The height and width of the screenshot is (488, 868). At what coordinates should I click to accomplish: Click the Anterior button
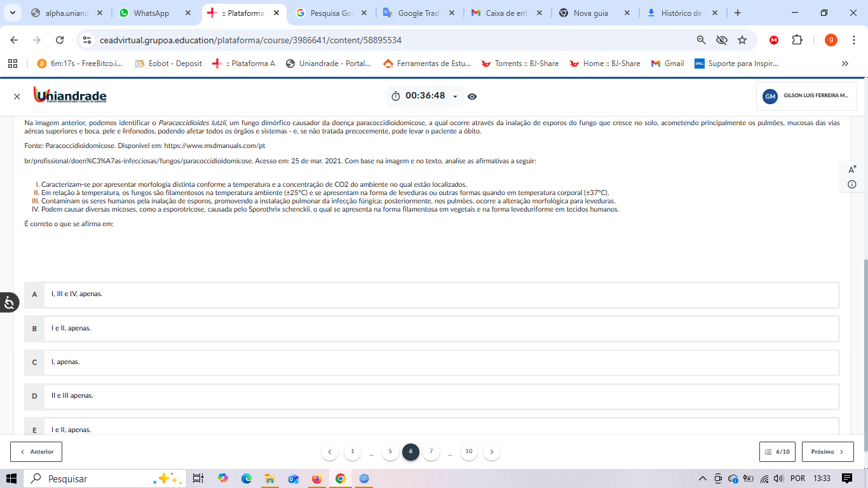pos(36,452)
